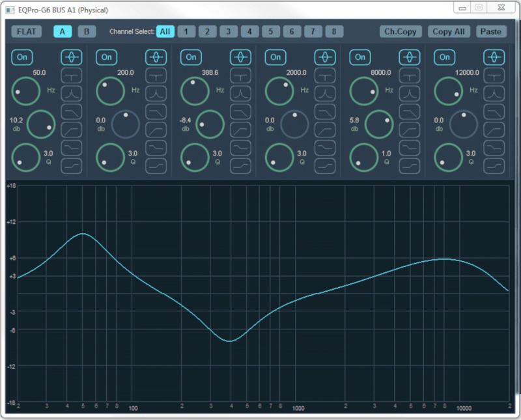521x420 pixels.
Task: Select channel 3 in Channel Select
Action: click(x=229, y=31)
